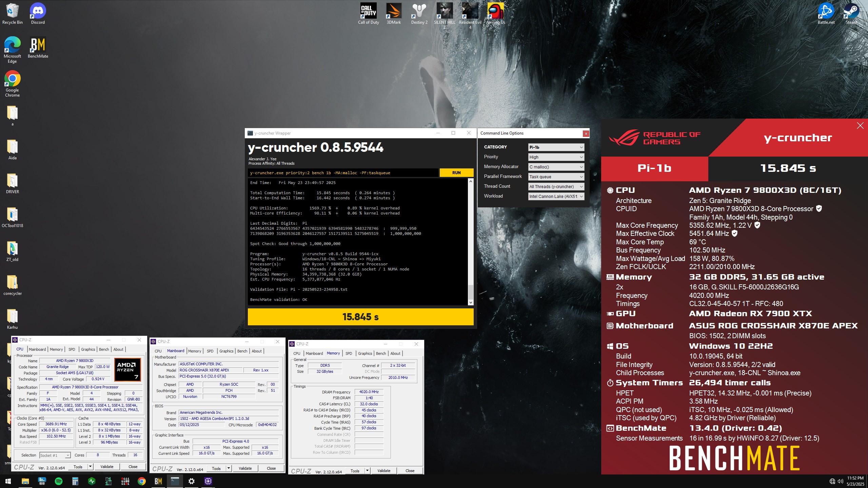Click Validate in CPU-Z Mainboard window
The height and width of the screenshot is (488, 868).
(x=245, y=468)
